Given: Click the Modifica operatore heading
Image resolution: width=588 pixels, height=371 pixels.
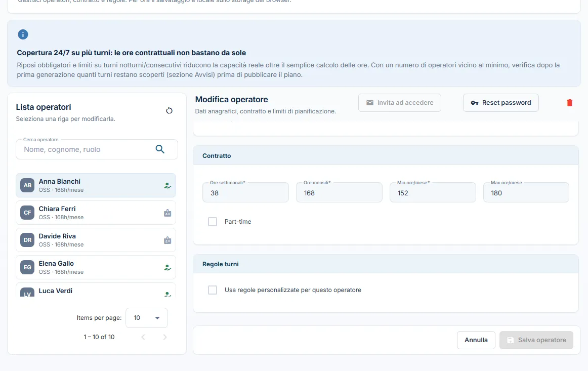Looking at the screenshot, I should click(231, 100).
